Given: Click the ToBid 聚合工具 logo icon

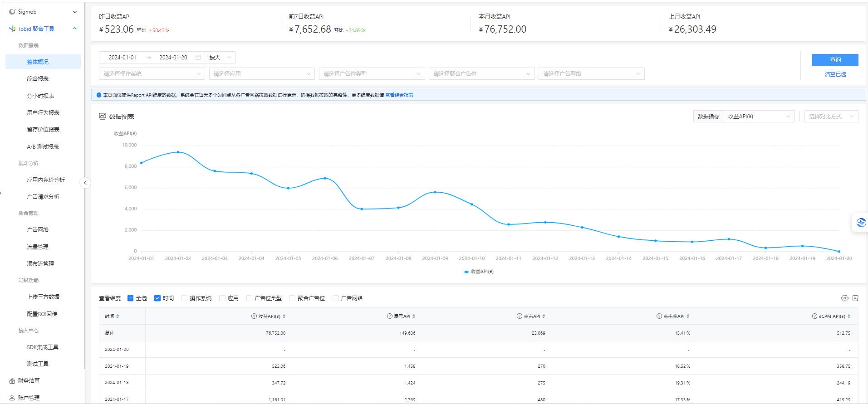Looking at the screenshot, I should 12,29.
